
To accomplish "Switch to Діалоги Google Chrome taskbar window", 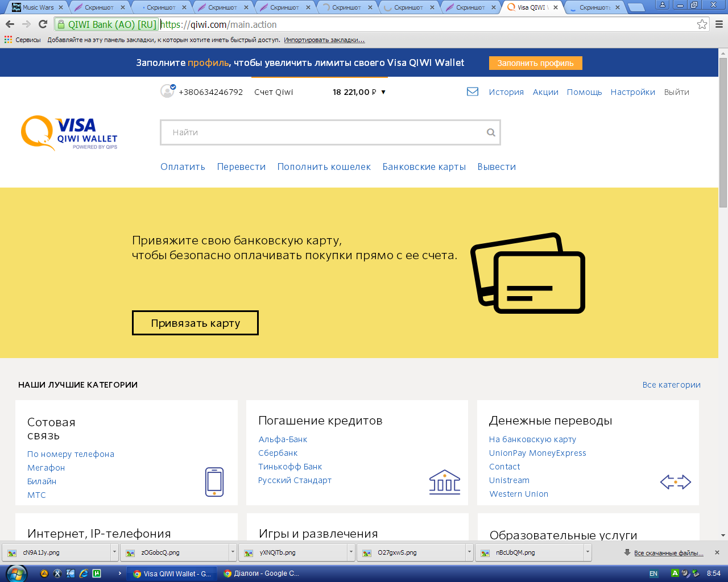I will [262, 573].
